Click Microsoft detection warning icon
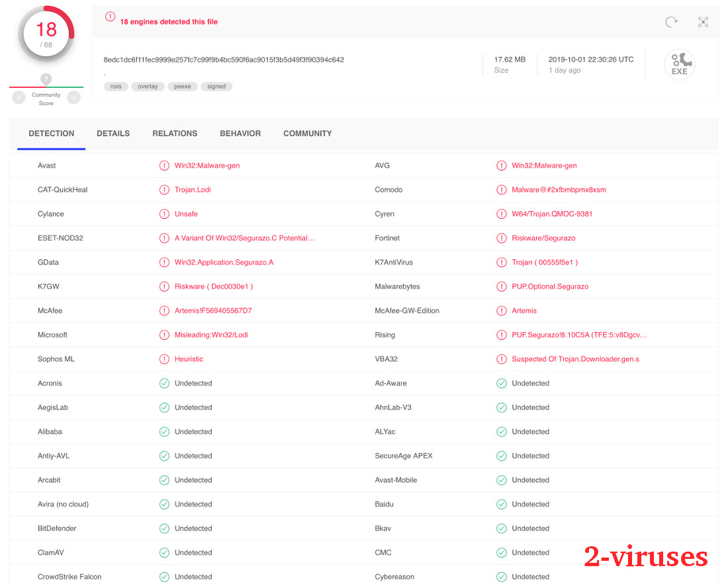The width and height of the screenshot is (728, 584). coord(164,335)
